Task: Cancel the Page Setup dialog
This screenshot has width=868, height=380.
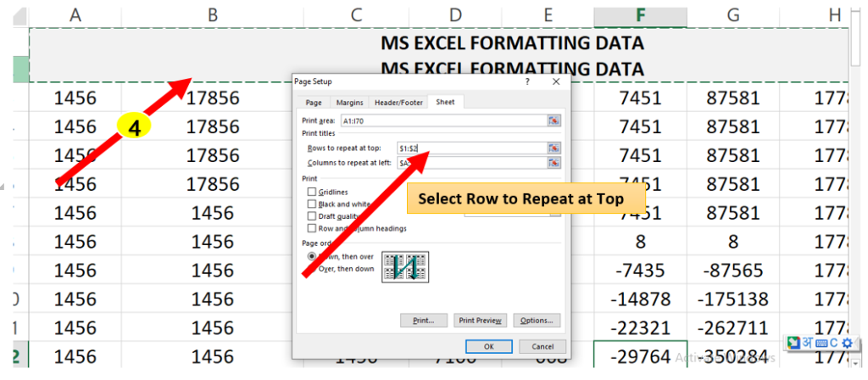Action: click(542, 346)
